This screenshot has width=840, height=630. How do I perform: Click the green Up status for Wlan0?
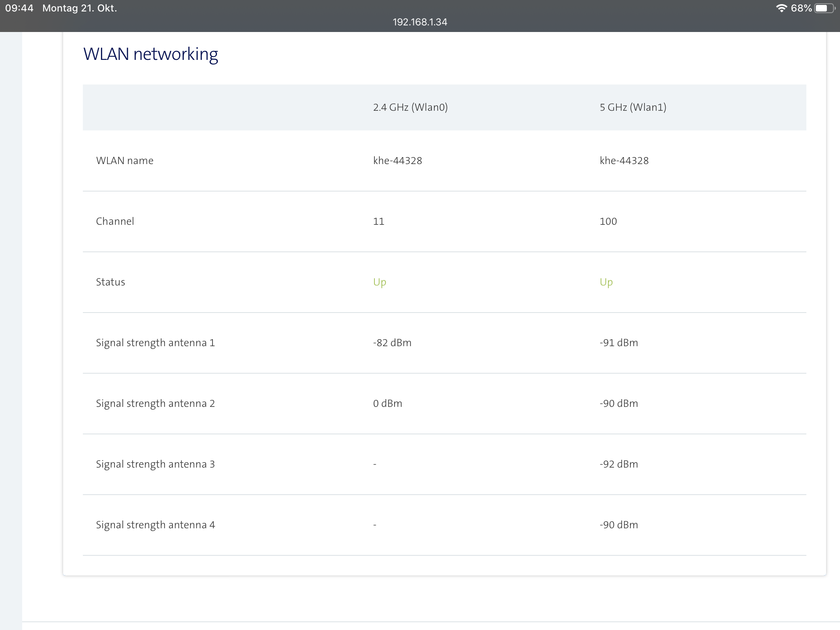click(379, 282)
